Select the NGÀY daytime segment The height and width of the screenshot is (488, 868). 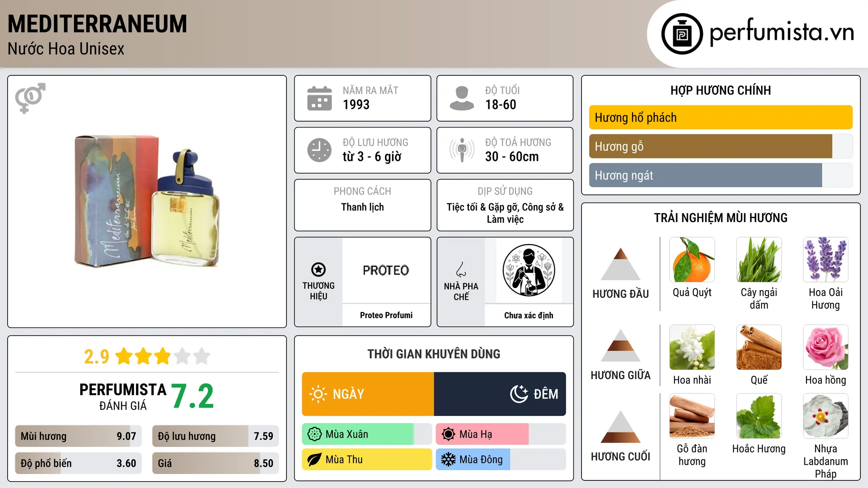368,394
